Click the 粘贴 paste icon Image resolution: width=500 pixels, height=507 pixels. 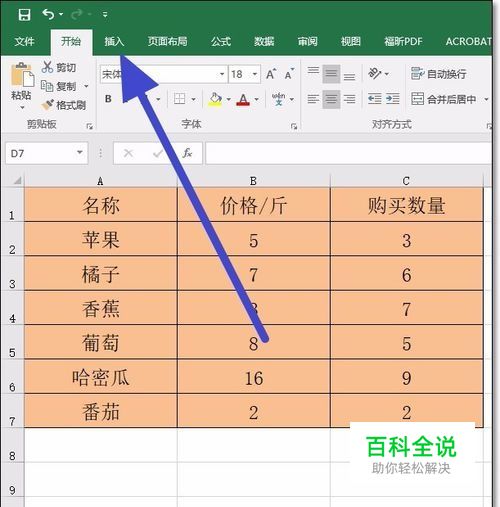(x=22, y=74)
